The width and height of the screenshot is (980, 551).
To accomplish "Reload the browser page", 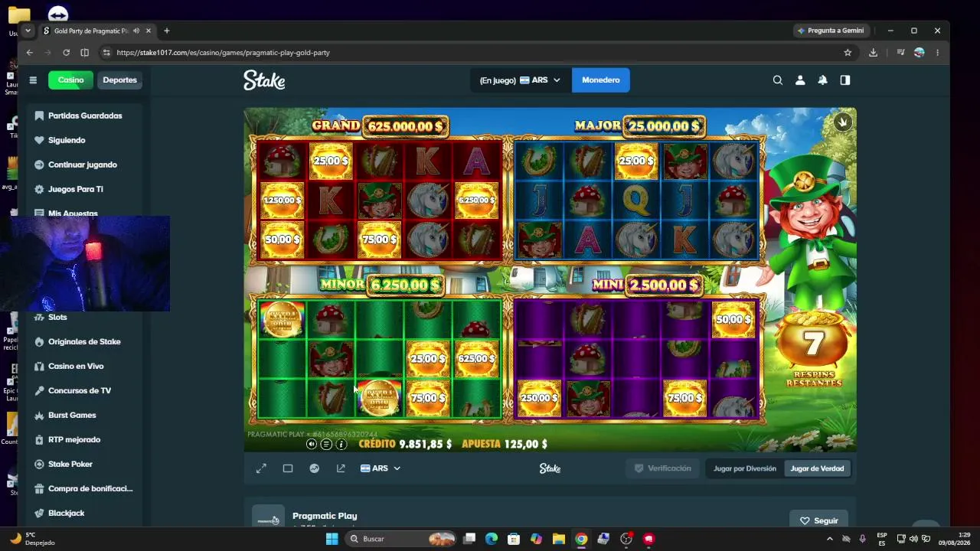I will (66, 53).
